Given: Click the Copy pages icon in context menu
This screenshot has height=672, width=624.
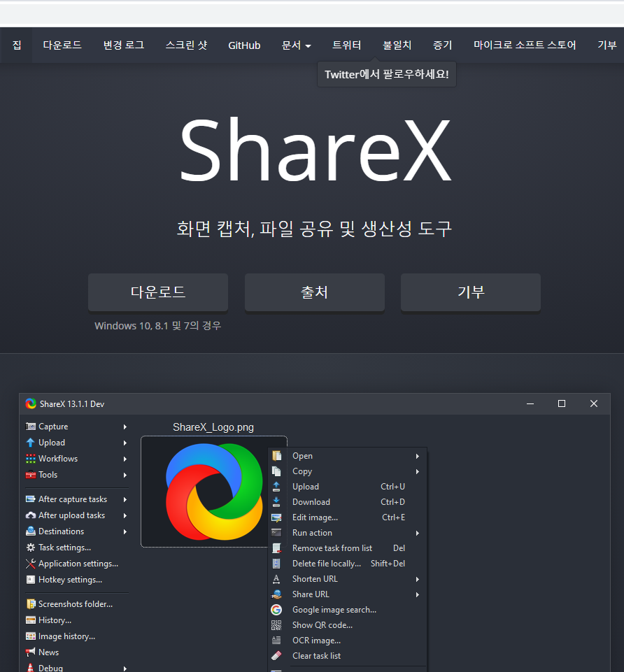Looking at the screenshot, I should tap(276, 471).
